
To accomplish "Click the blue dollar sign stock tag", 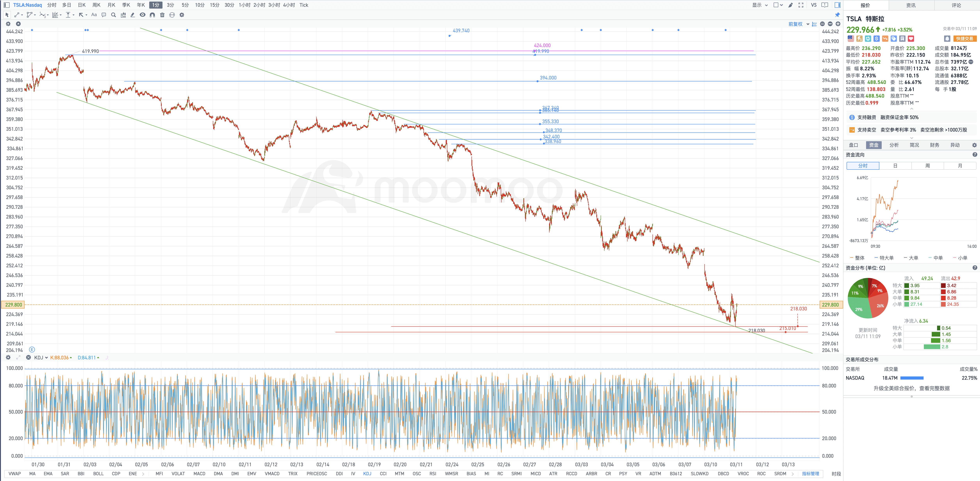I will 877,38.
